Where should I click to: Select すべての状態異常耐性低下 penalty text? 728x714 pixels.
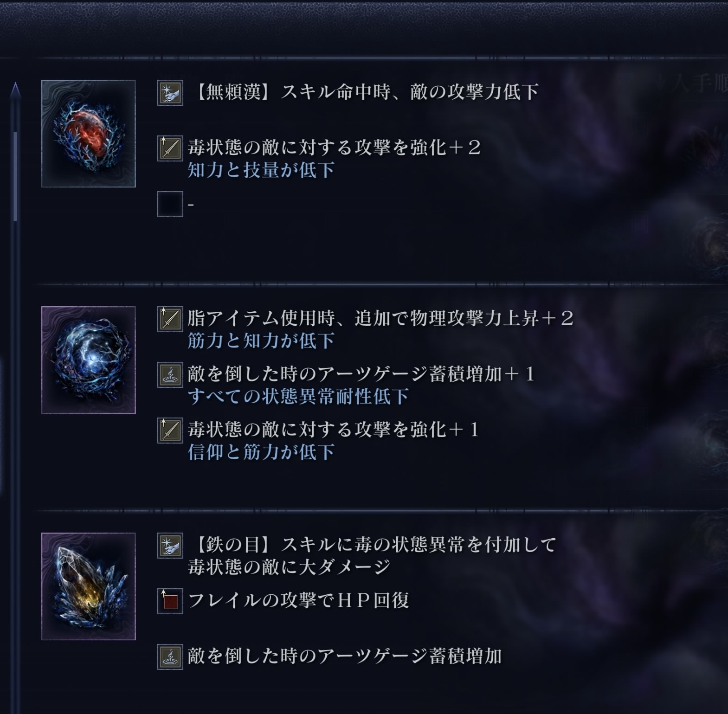[x=298, y=397]
